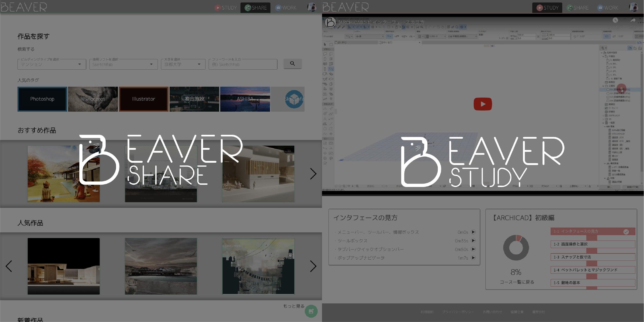This screenshot has width=644, height=322.
Task: Click the YouTube play button on video
Action: pyautogui.click(x=483, y=104)
